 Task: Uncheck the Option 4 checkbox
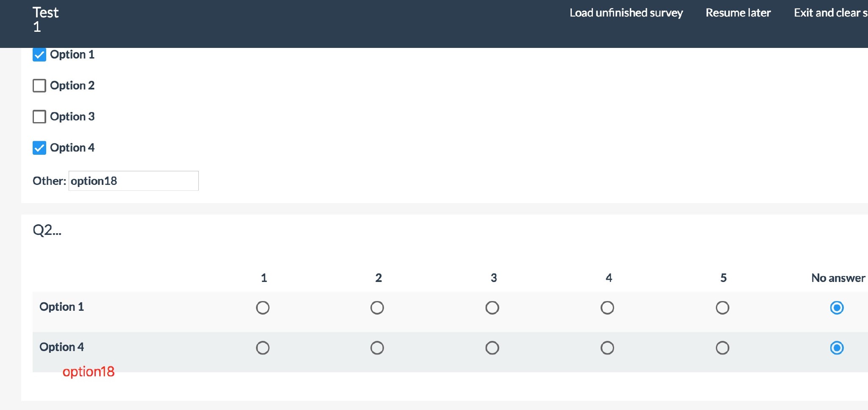(x=39, y=148)
